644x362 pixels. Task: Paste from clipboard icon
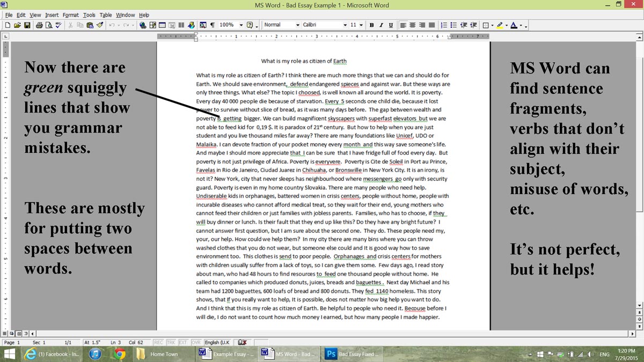pos(90,25)
